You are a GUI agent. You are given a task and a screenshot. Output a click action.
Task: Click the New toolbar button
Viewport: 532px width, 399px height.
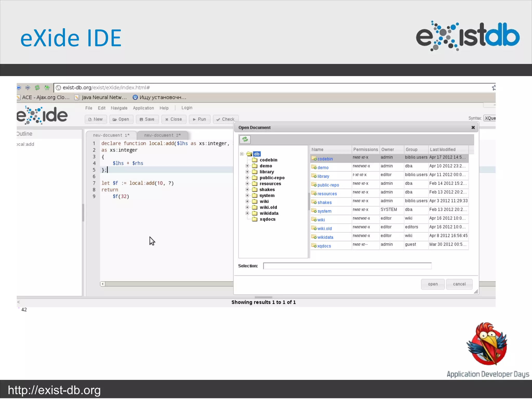96,119
